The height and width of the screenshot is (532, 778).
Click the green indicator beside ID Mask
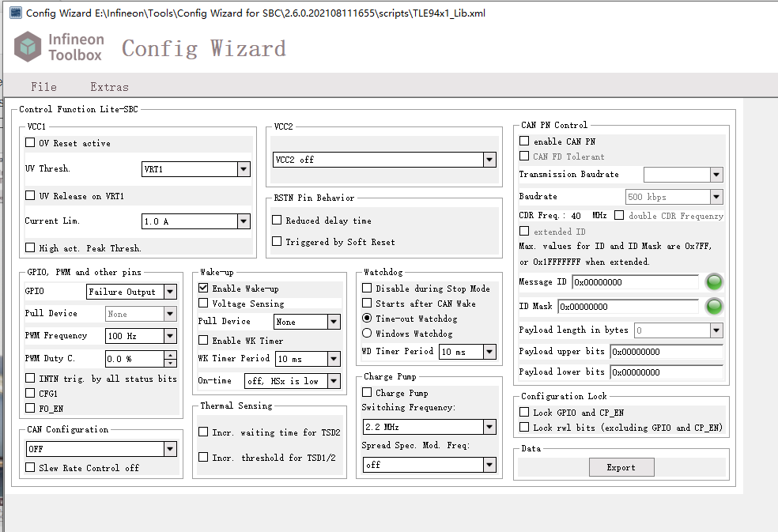pos(714,306)
